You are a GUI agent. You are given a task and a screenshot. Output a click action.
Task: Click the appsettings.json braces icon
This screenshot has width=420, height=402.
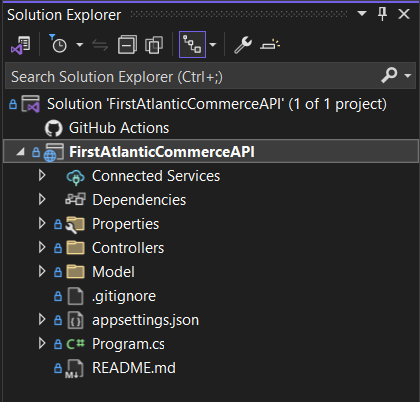(x=75, y=320)
